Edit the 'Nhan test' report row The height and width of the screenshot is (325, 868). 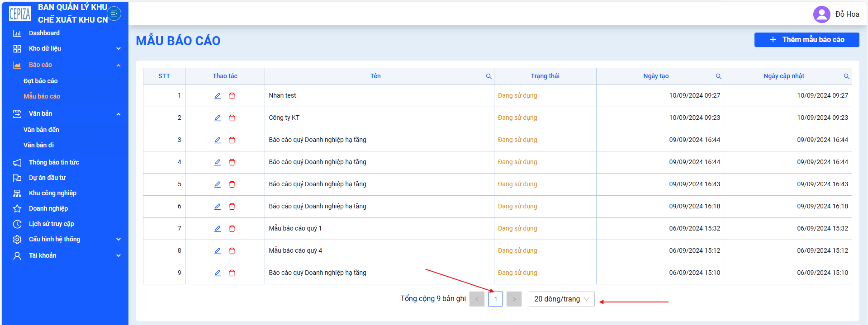point(218,96)
